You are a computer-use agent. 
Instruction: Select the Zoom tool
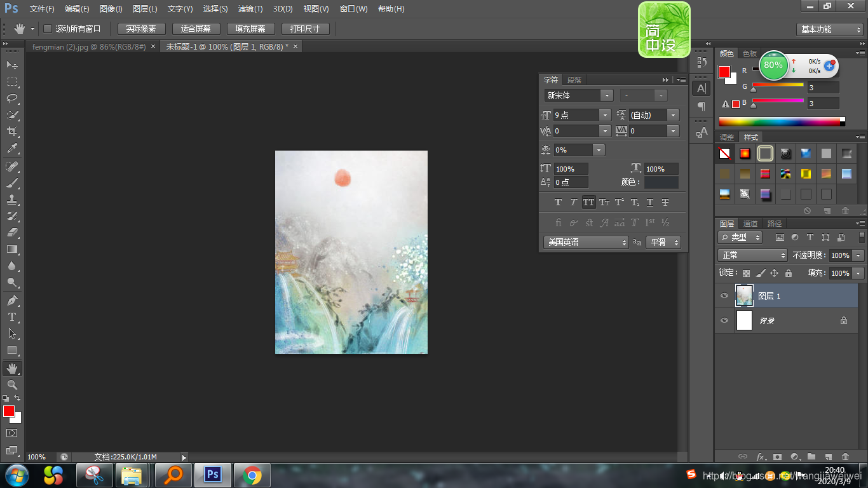(x=12, y=385)
